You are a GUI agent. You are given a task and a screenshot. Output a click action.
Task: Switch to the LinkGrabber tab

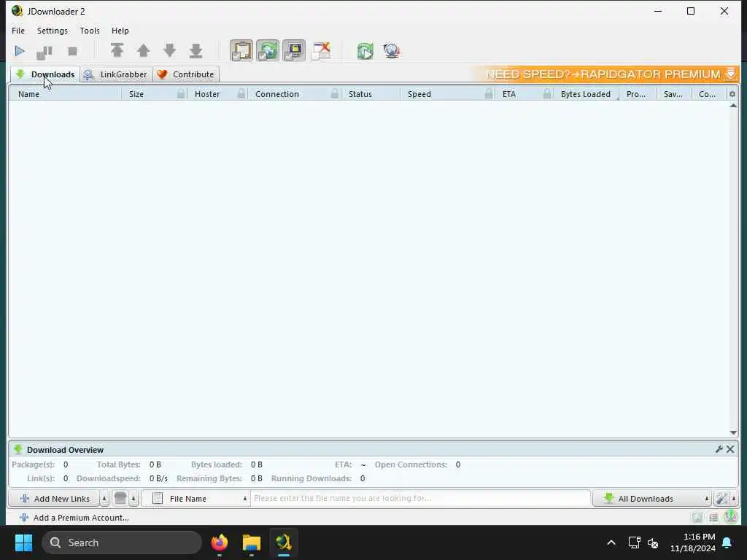point(117,74)
